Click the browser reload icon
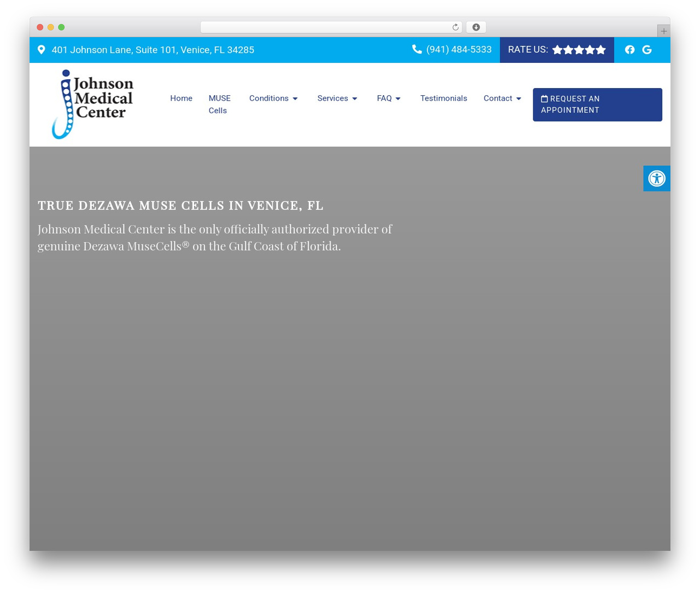Image resolution: width=700 pixels, height=593 pixels. point(456,27)
